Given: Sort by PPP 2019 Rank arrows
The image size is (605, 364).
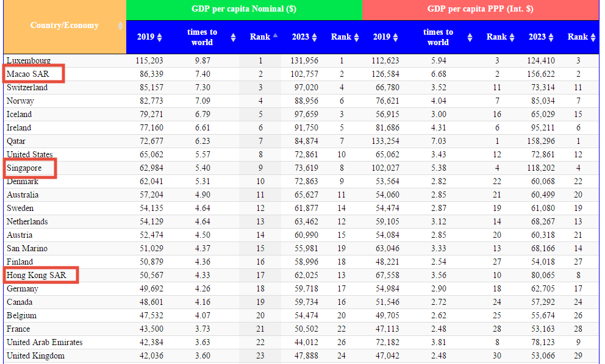Looking at the screenshot, I should pos(511,37).
